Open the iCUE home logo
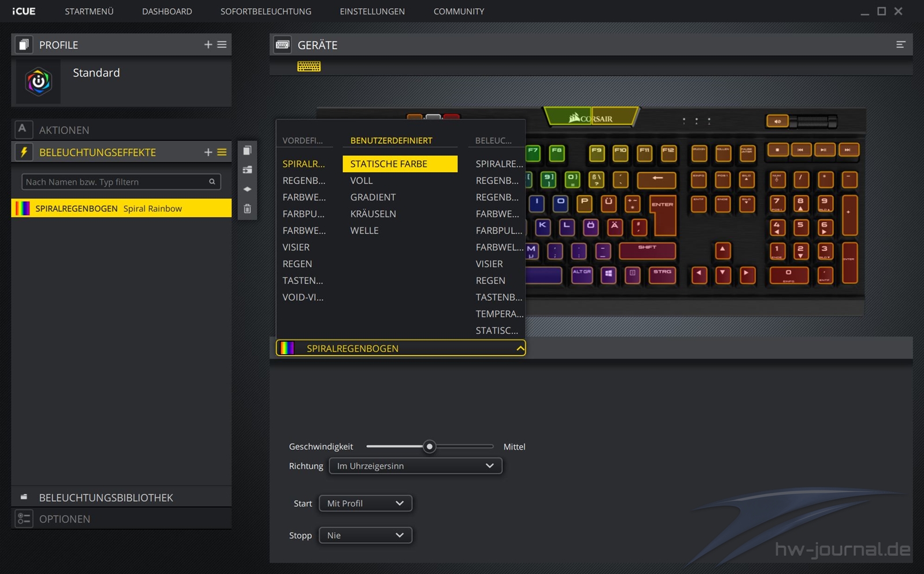Image resolution: width=924 pixels, height=574 pixels. [24, 11]
